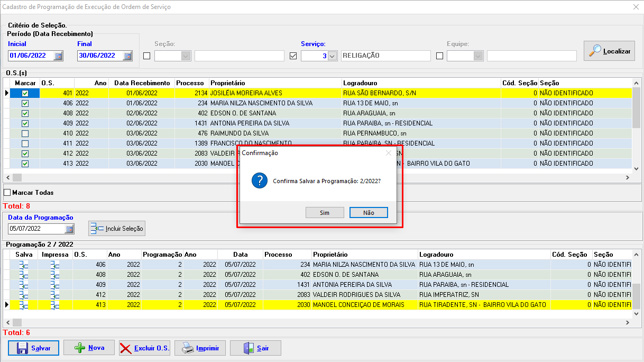This screenshot has height=362, width=644.
Task: Click the Nova green plus button
Action: (x=89, y=348)
